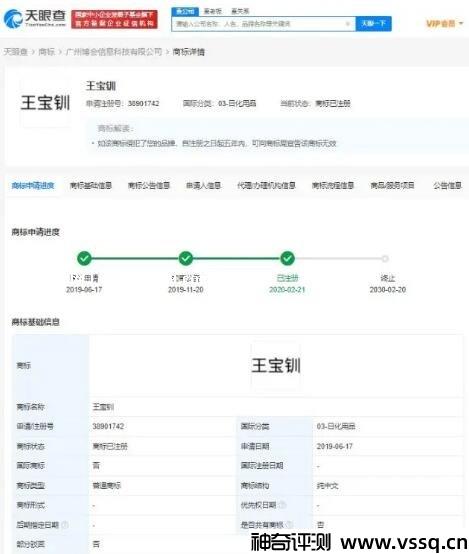Click the 天眼一下 search button
This screenshot has height=554, width=469.
tap(374, 24)
